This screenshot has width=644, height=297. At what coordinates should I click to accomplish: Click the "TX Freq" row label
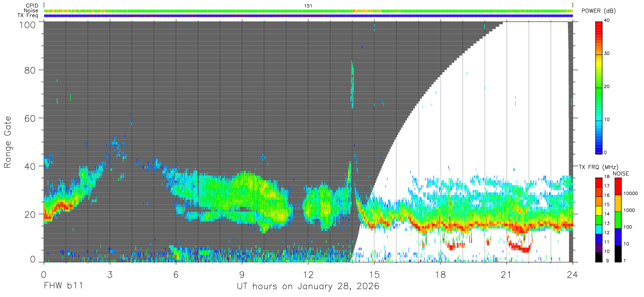point(28,16)
